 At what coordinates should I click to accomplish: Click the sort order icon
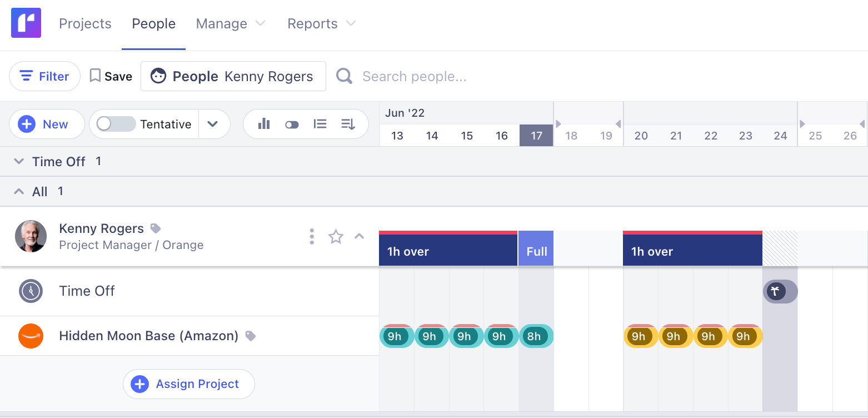348,124
